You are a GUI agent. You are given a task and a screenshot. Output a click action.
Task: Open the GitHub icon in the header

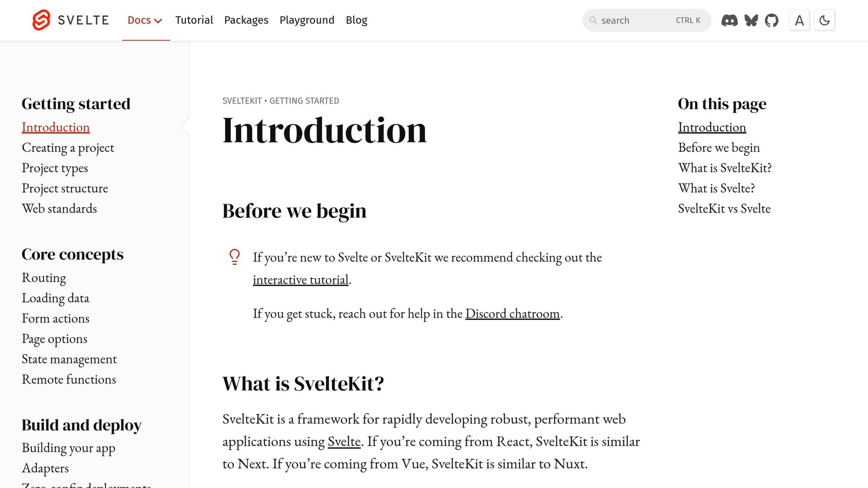[772, 20]
